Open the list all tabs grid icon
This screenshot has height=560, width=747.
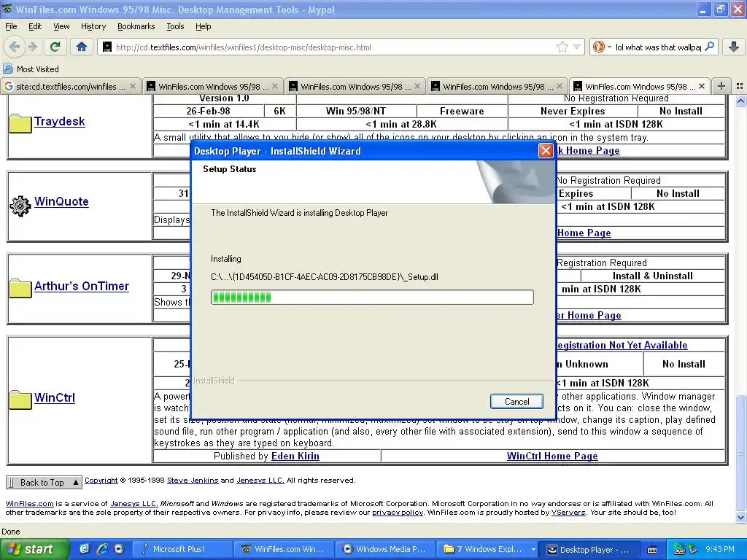pos(740,86)
